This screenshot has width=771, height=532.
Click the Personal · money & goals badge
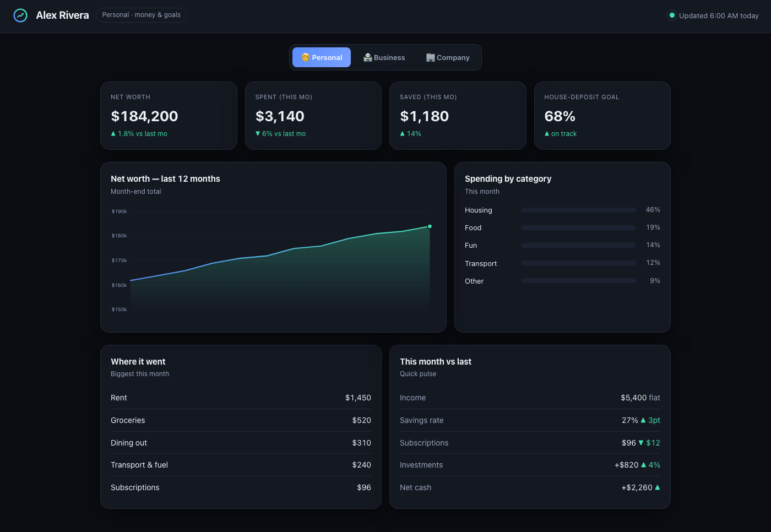tap(141, 15)
